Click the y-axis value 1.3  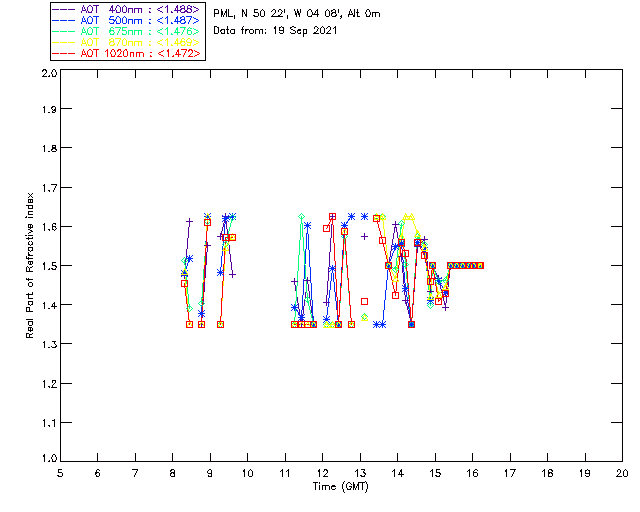[49, 344]
